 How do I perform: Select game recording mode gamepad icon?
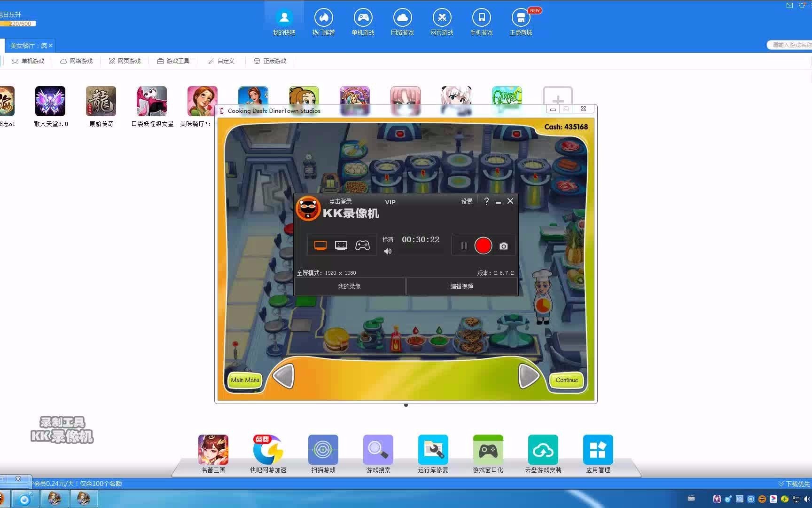pyautogui.click(x=362, y=246)
